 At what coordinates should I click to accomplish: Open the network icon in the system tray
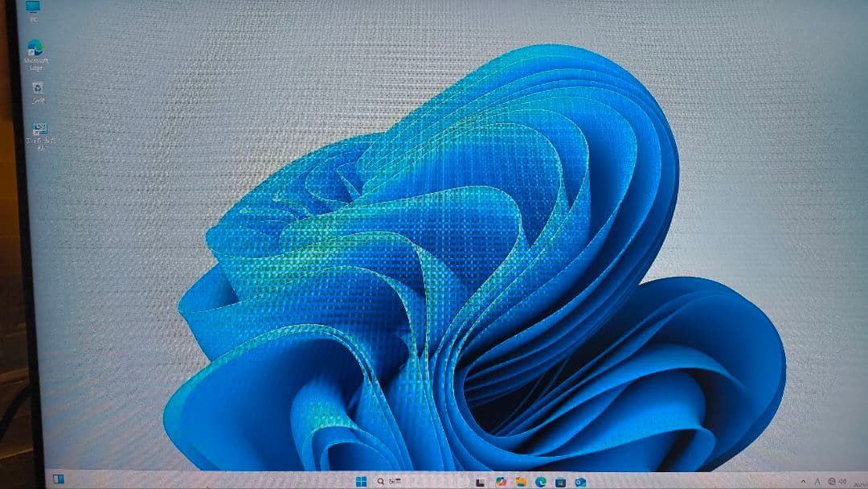[x=833, y=482]
